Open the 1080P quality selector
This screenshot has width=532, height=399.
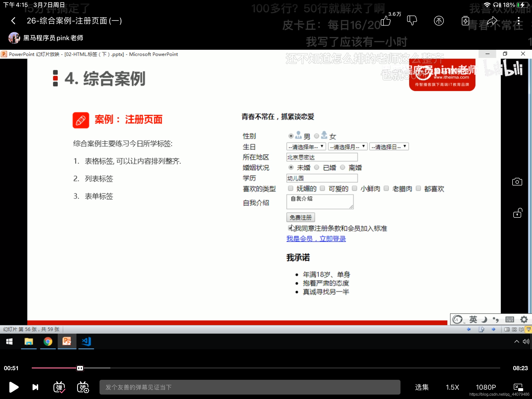point(486,387)
